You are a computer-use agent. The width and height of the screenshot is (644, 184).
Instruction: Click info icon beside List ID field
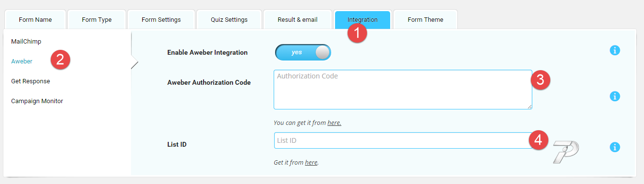[615, 147]
